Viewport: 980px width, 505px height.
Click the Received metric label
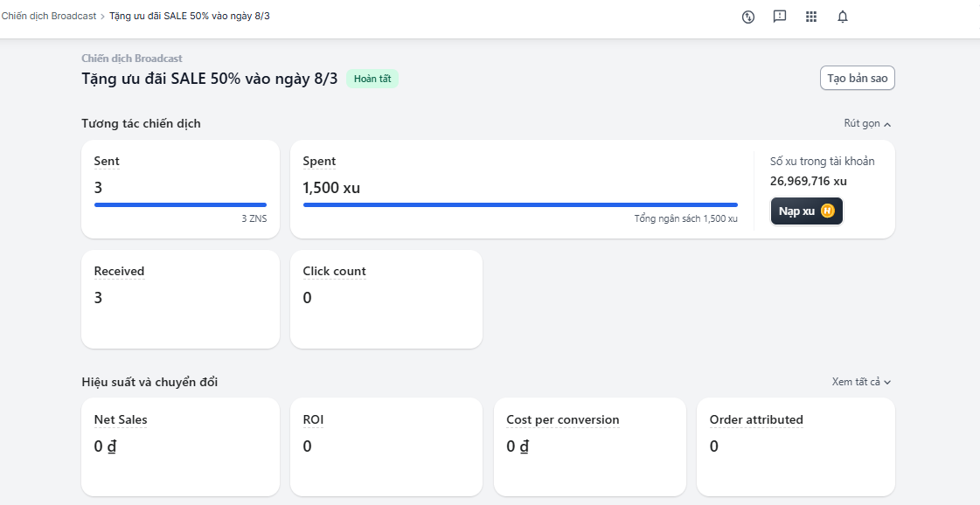click(119, 272)
